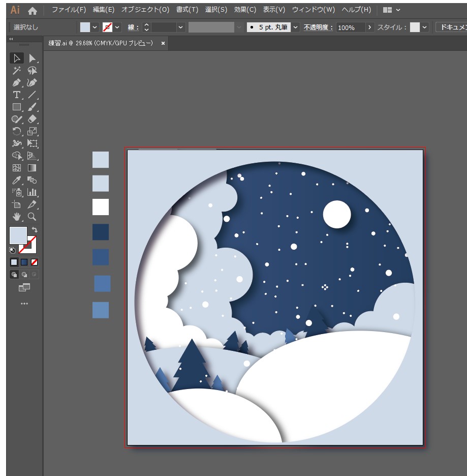Image resolution: width=467 pixels, height=476 pixels.
Task: Click the opacity 100% input field
Action: [350, 27]
